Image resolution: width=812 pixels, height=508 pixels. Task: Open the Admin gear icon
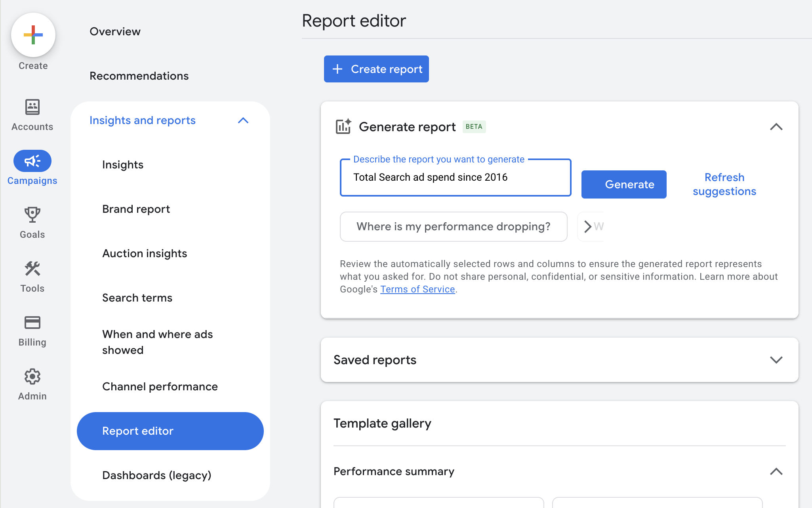pyautogui.click(x=32, y=376)
